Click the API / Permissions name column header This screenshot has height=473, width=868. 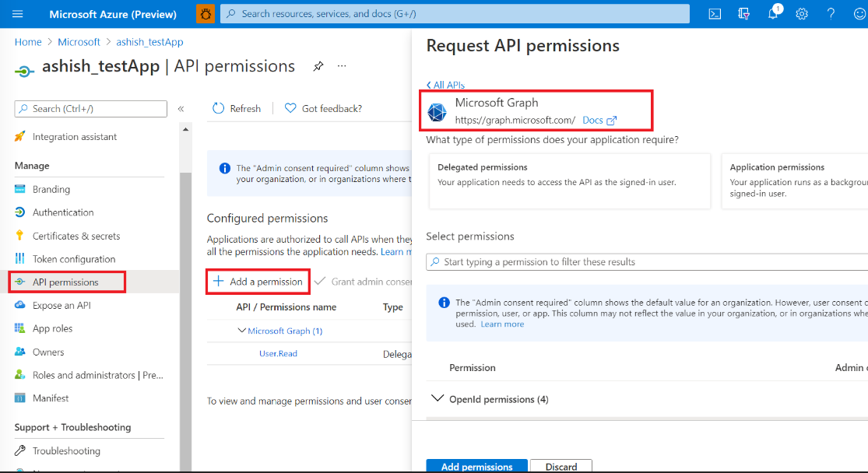(286, 307)
